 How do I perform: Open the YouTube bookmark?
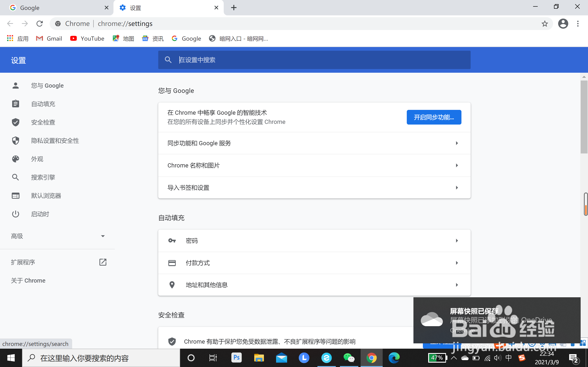point(87,38)
